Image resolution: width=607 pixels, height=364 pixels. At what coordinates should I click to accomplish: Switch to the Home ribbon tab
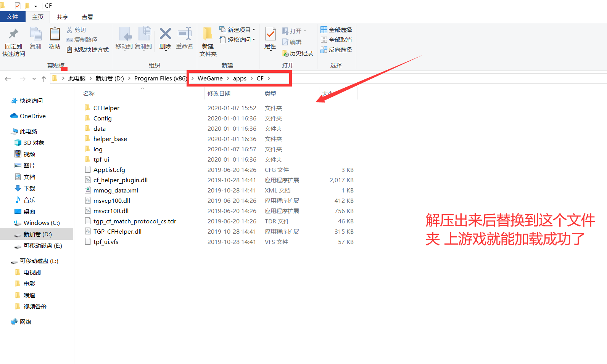tap(38, 17)
